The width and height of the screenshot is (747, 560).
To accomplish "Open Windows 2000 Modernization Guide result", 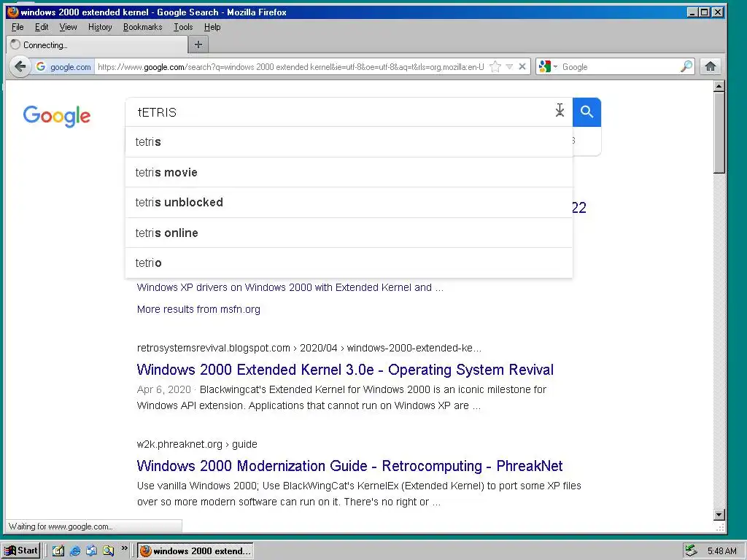I will (349, 466).
